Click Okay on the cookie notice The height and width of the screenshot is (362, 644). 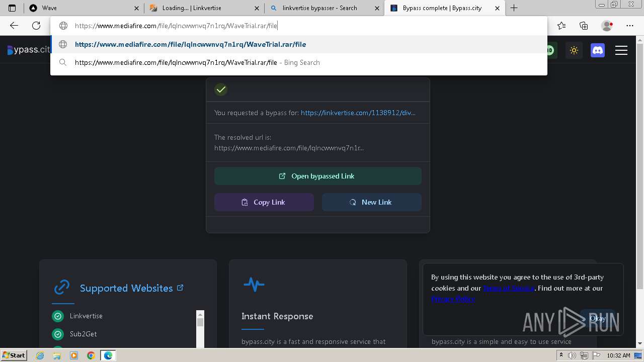[598, 318]
